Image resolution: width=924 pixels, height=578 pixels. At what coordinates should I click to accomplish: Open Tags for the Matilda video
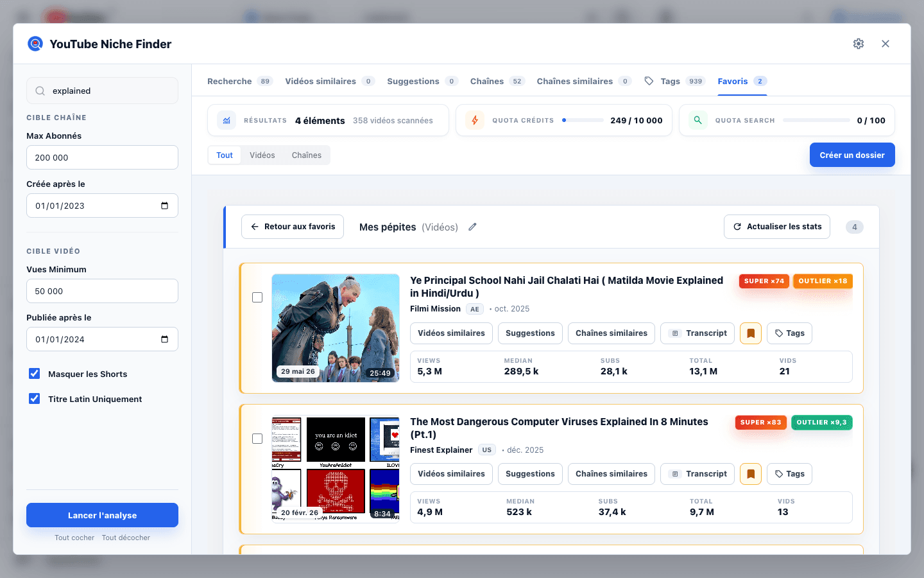789,333
